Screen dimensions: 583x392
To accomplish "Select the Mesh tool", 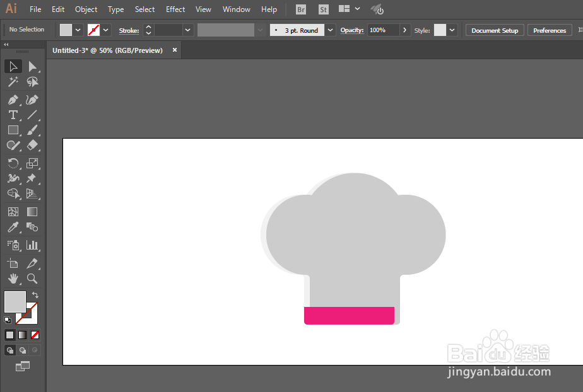I will 13,212.
